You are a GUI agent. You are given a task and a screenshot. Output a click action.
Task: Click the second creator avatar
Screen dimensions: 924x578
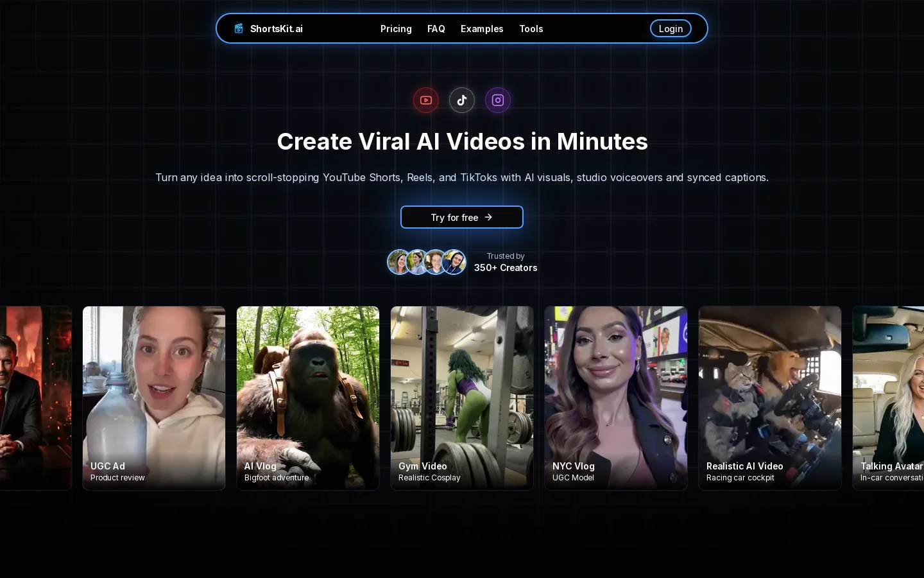[417, 262]
